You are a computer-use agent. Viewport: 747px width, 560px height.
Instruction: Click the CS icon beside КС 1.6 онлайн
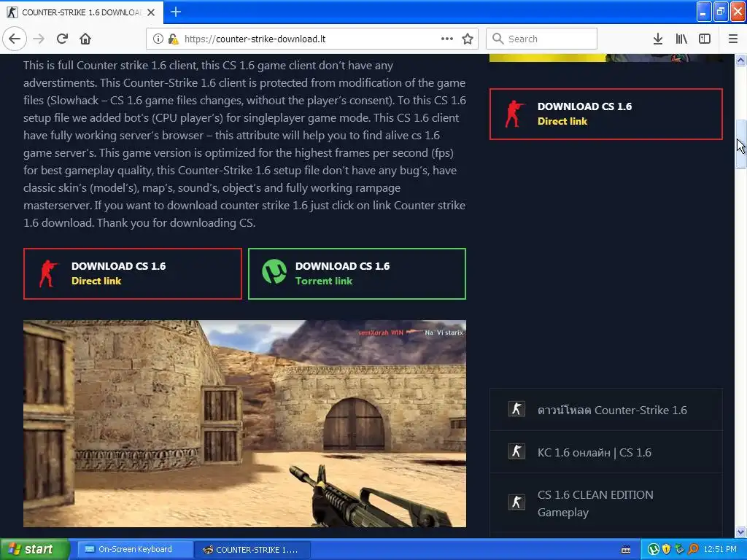[x=516, y=451]
